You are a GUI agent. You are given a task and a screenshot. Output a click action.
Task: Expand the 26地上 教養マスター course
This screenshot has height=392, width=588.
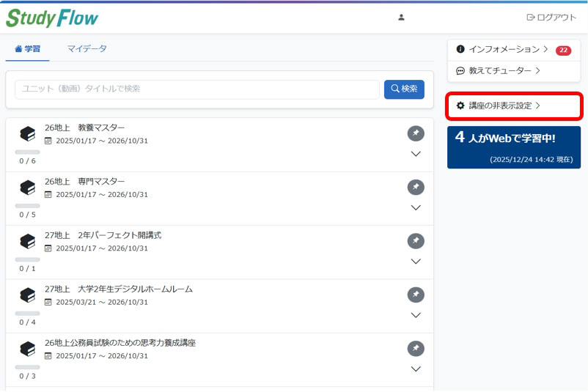(416, 154)
